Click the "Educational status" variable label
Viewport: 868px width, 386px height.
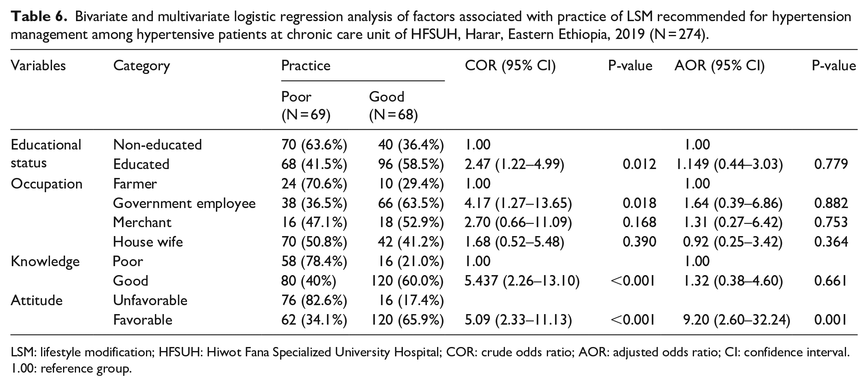click(x=46, y=154)
